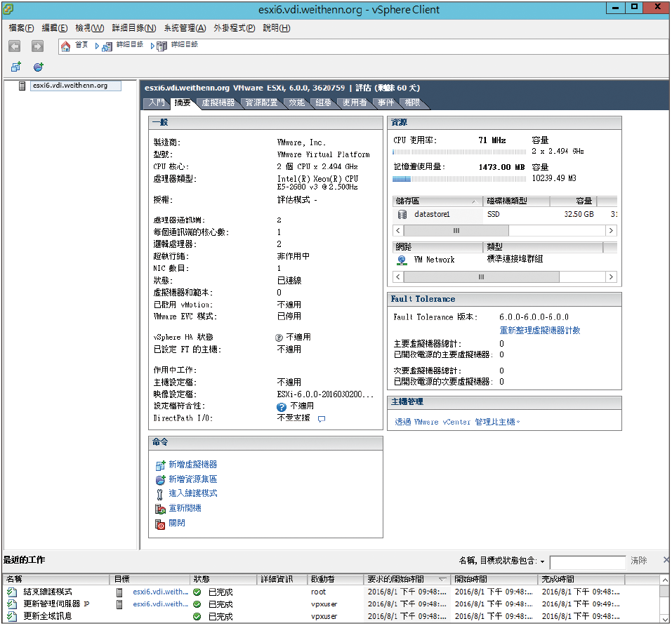Click the 更新管理伺服器 IP task icon
This screenshot has height=626, width=672.
click(x=12, y=604)
